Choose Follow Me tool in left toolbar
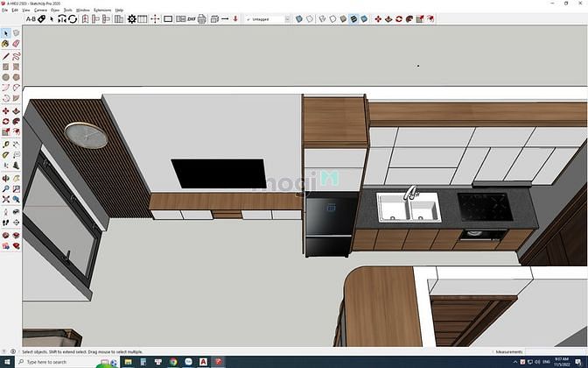The image size is (588, 368). coord(16,122)
